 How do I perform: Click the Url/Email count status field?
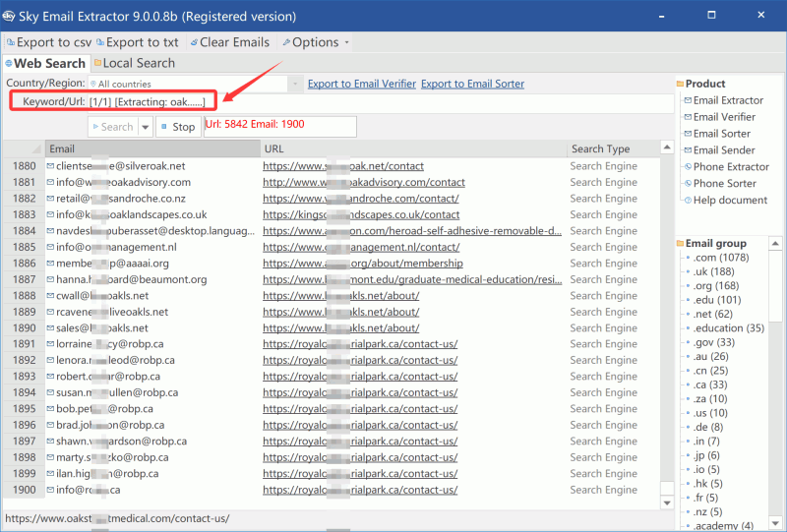tap(280, 127)
